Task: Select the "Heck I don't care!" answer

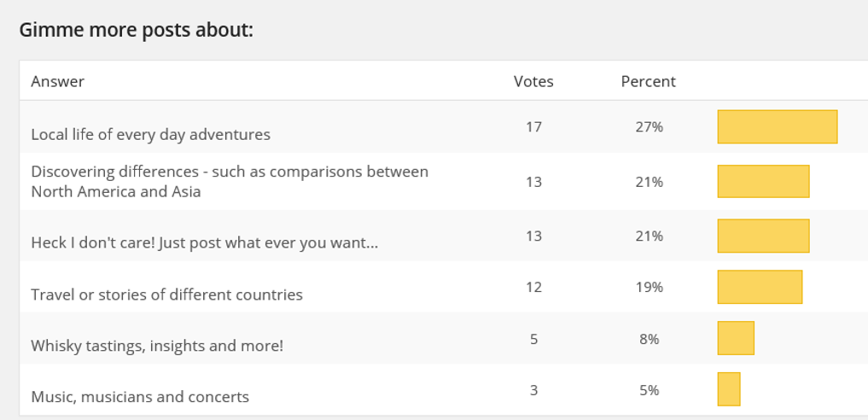Action: click(x=204, y=243)
